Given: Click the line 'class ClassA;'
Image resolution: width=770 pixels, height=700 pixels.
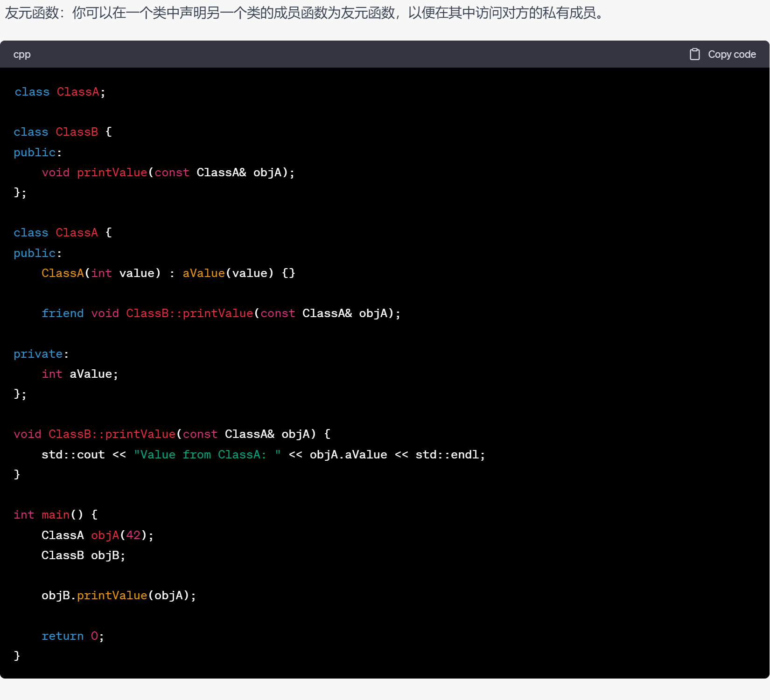Looking at the screenshot, I should pyautogui.click(x=60, y=92).
